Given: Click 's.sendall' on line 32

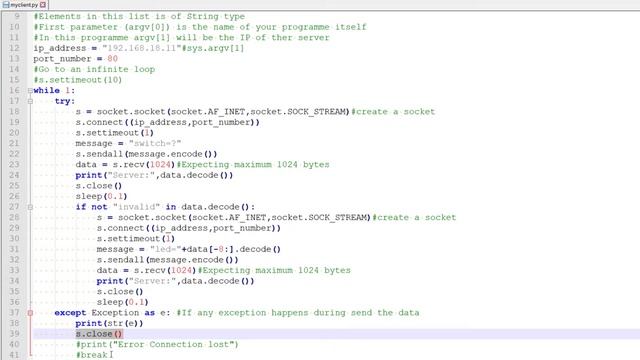Looking at the screenshot, I should 120,260.
